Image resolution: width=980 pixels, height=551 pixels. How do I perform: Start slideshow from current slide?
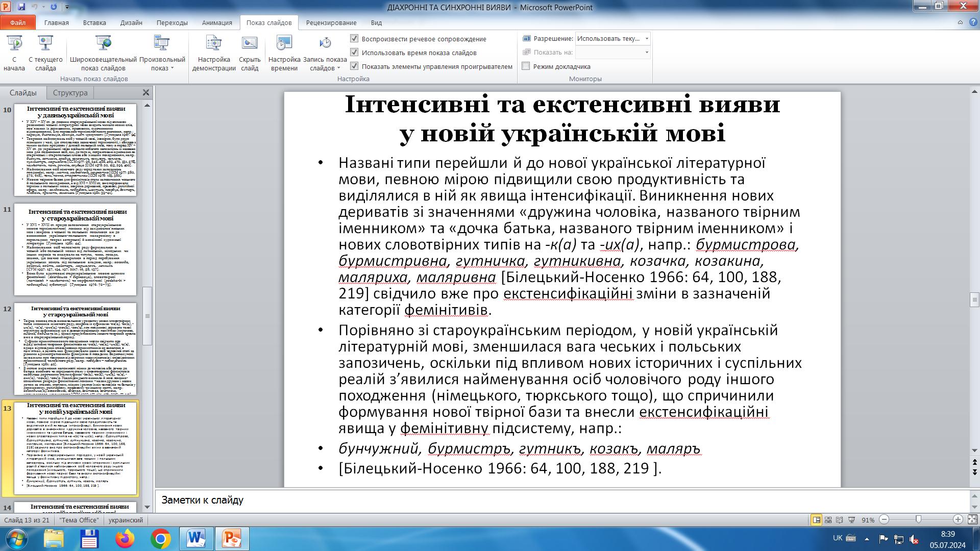[x=45, y=43]
